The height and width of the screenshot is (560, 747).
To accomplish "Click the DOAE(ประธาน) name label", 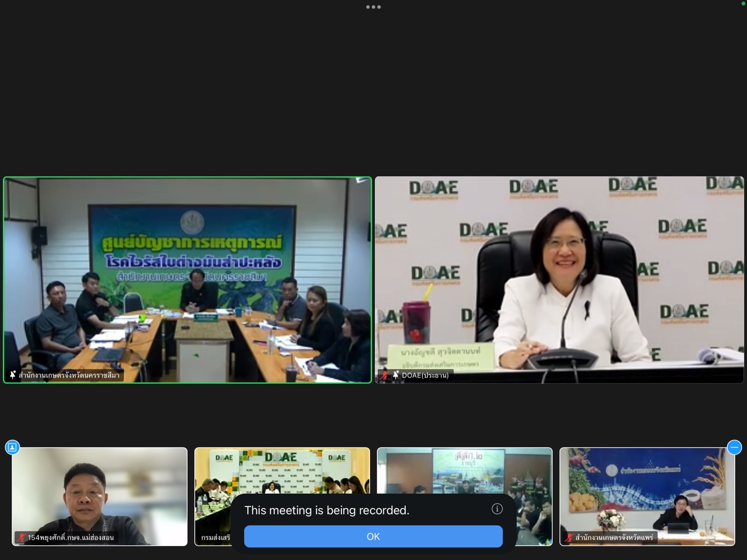I will [425, 375].
